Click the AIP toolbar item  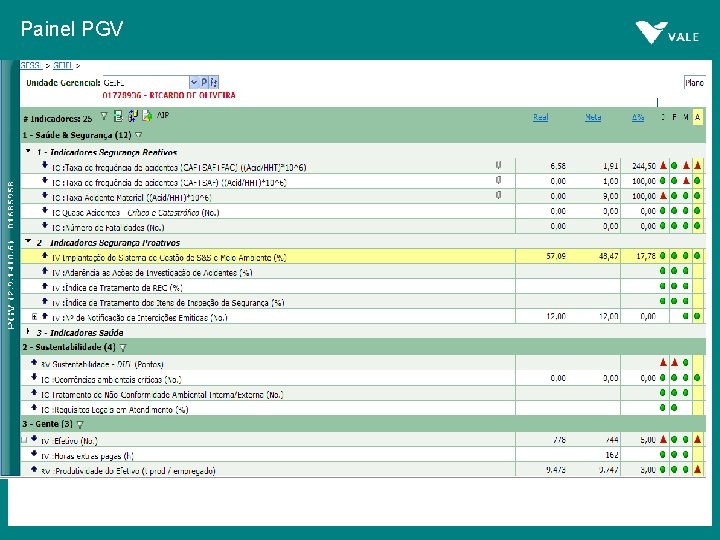pos(163,115)
